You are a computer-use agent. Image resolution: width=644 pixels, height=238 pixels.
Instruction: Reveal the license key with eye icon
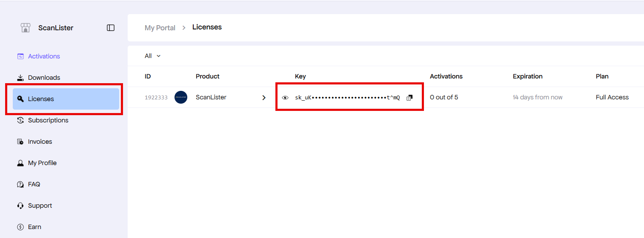point(285,98)
